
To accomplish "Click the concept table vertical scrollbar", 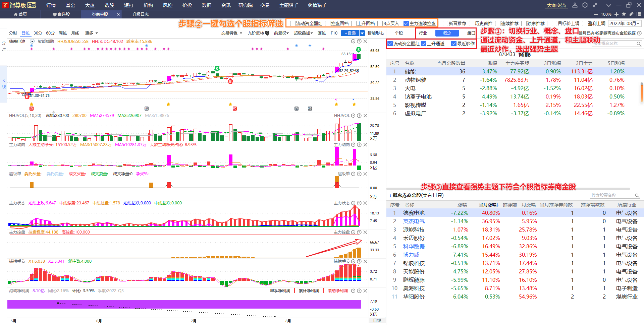I will (642, 92).
